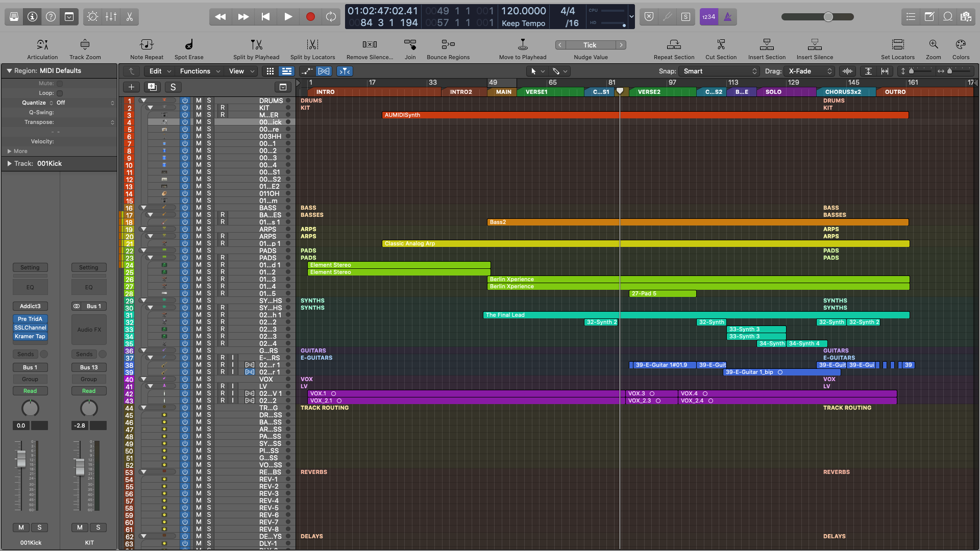Expand the Track 001Kick disclosure triangle
The image size is (980, 551).
[x=9, y=163]
